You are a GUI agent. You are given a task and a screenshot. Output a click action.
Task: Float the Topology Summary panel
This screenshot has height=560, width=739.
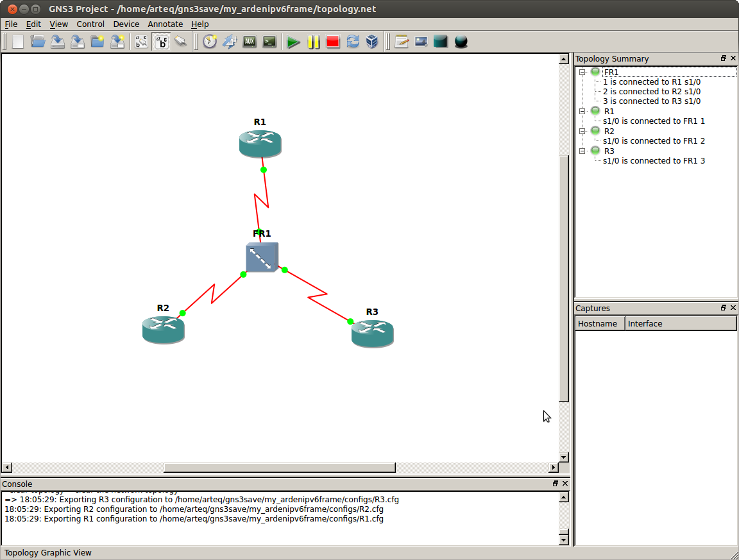point(724,58)
